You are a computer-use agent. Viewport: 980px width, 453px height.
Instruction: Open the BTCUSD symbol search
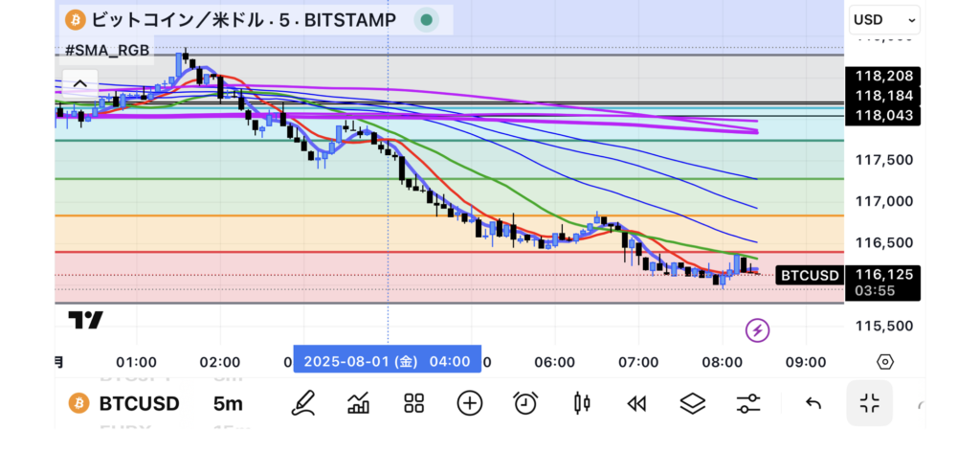(x=124, y=403)
